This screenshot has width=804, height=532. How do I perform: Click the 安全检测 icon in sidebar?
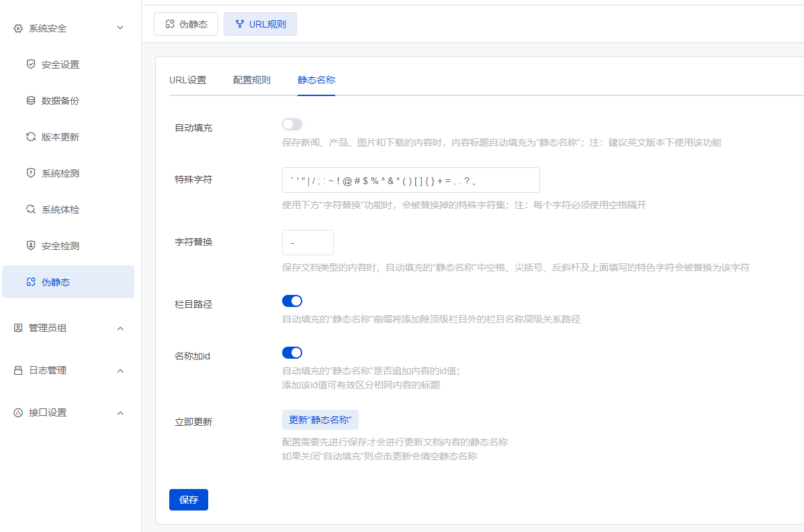tap(31, 246)
